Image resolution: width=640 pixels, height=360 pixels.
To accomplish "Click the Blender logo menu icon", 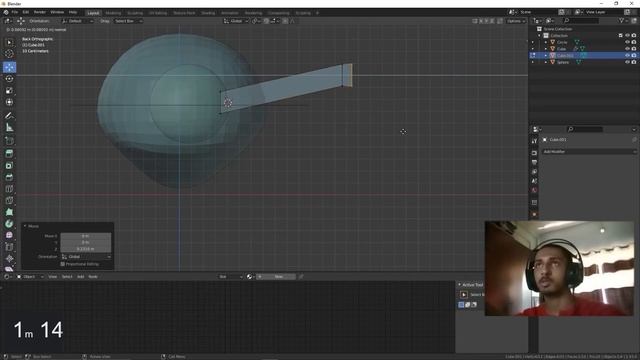I will pos(6,12).
